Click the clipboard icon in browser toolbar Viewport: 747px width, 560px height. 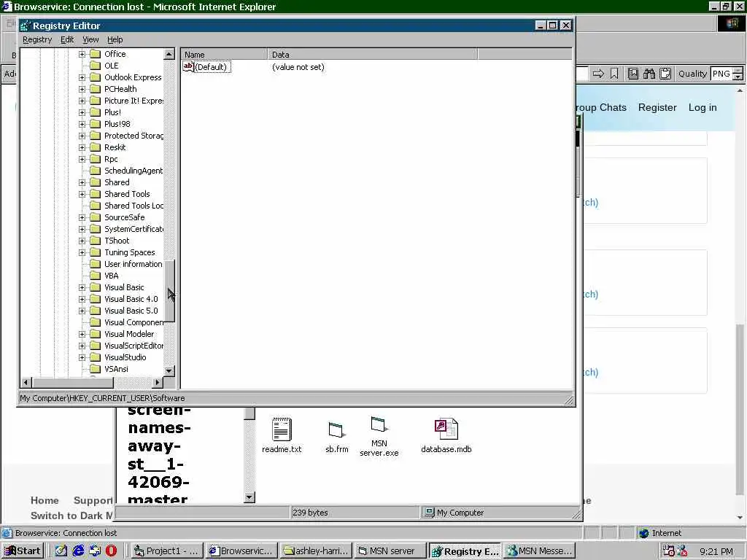tap(665, 74)
